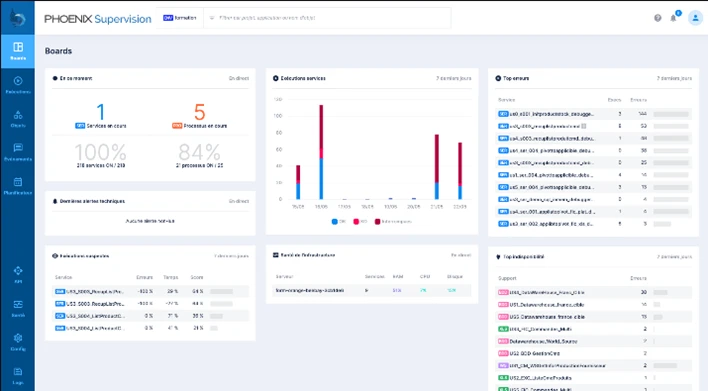Viewport: 708px width, 391px height.
Task: Open the Evénements chat-bubble icon
Action: point(18,152)
